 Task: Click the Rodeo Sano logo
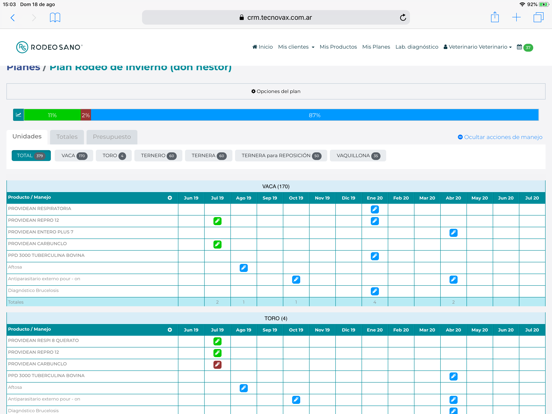coord(49,47)
